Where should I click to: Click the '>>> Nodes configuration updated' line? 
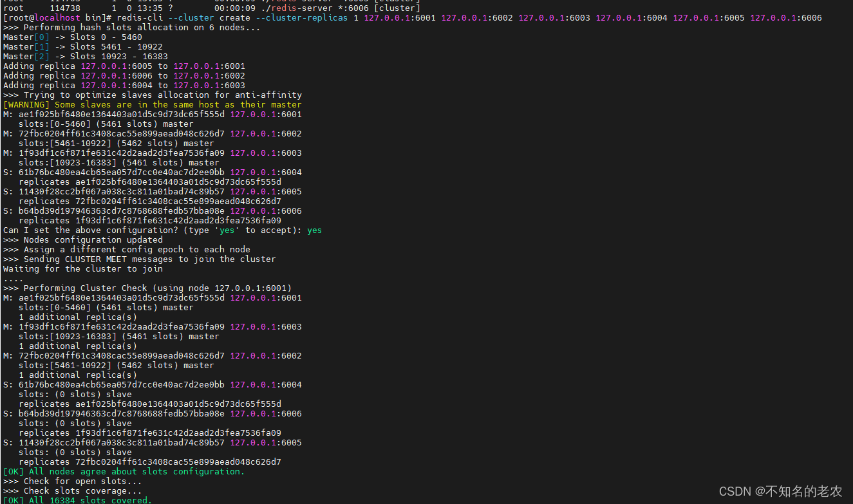pos(83,240)
